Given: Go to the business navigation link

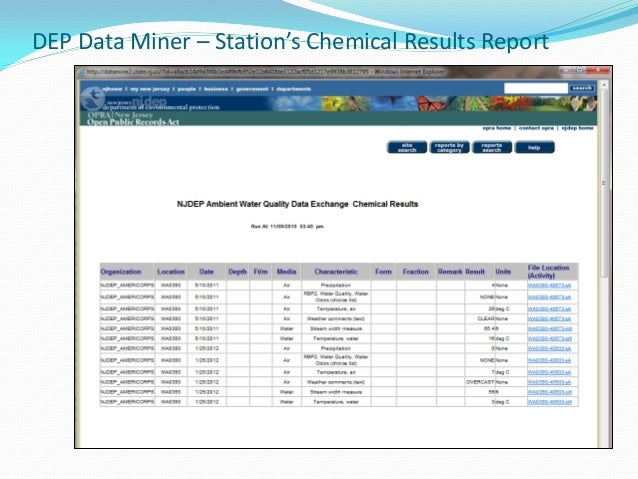Looking at the screenshot, I should click(216, 89).
